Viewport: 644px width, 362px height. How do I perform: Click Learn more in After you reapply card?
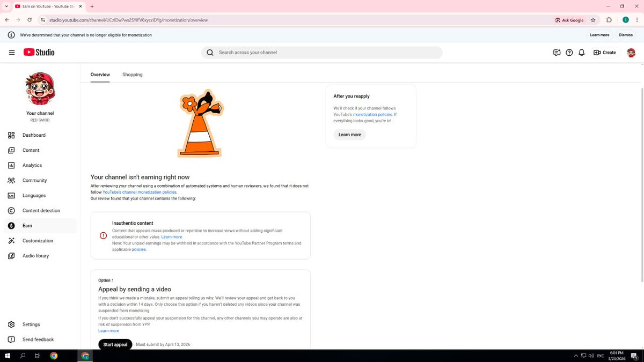[350, 135]
